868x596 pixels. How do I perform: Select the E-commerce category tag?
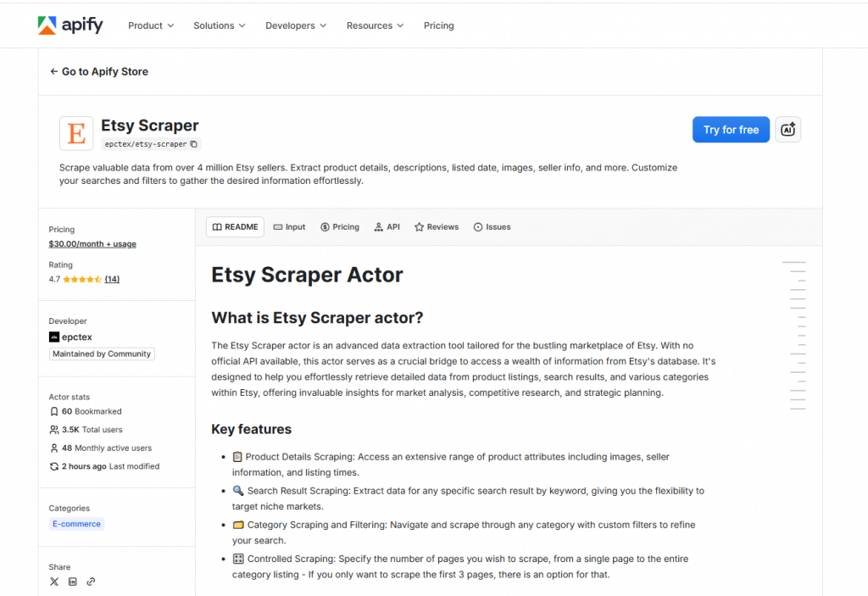[x=76, y=524]
